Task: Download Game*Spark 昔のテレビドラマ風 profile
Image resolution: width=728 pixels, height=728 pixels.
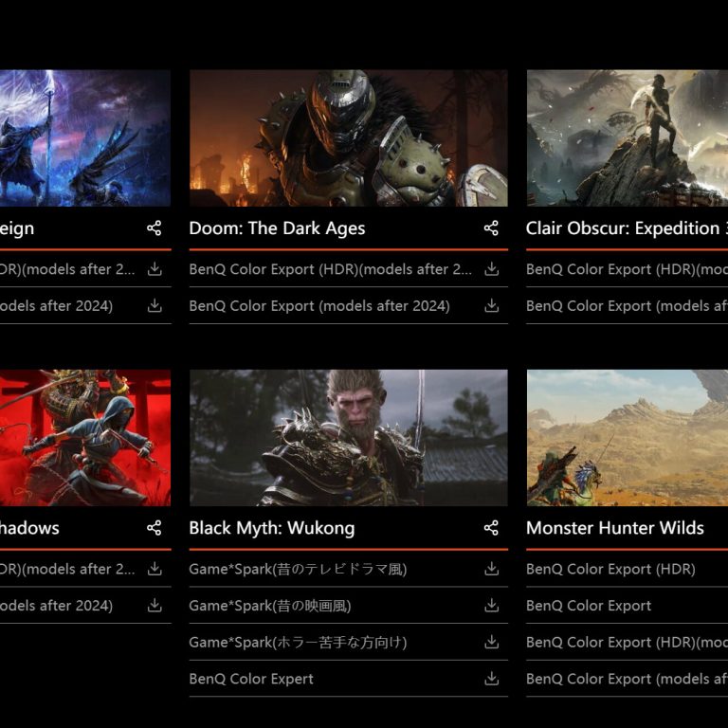Action: coord(491,569)
